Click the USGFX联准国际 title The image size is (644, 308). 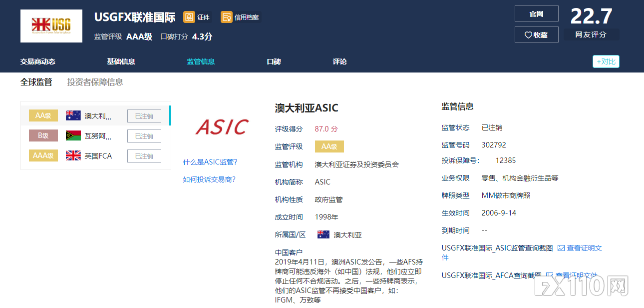tap(135, 17)
